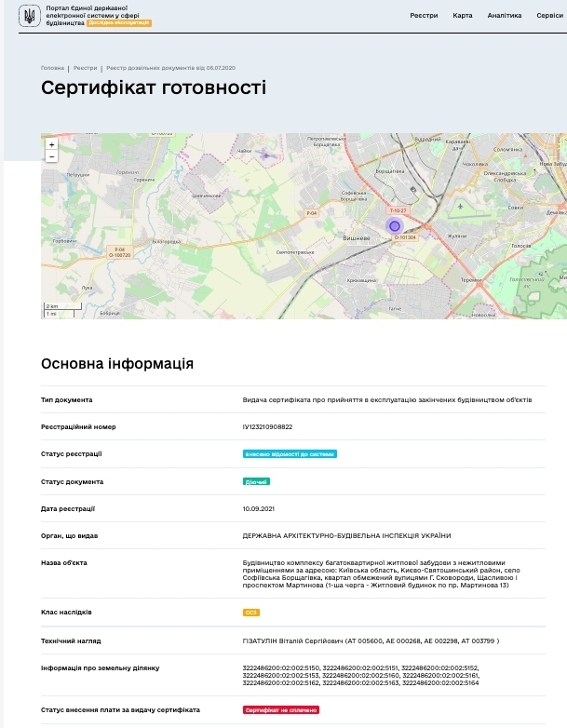
Task: Select the registration date 10.09.2021
Action: [258, 509]
